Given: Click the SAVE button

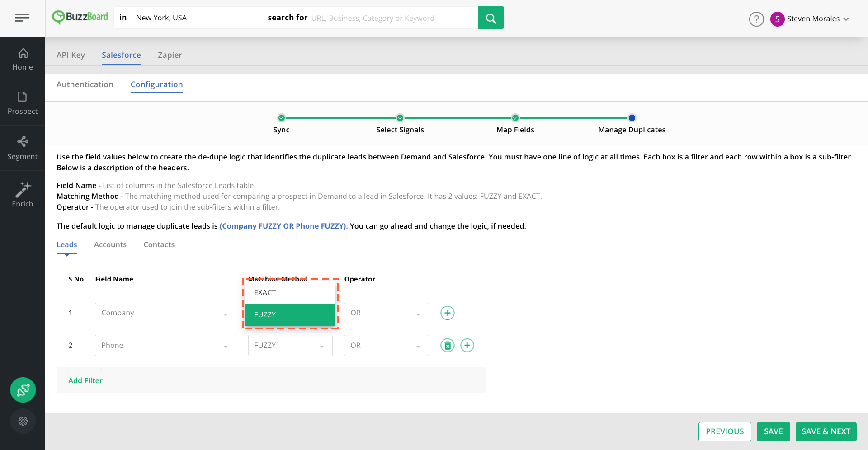Looking at the screenshot, I should coord(774,431).
